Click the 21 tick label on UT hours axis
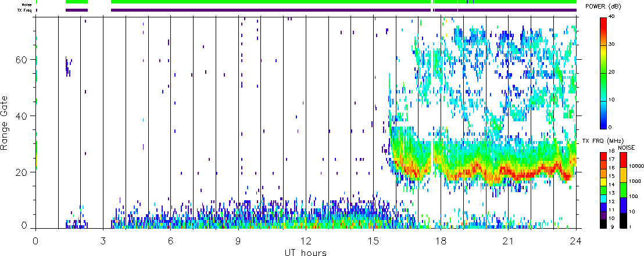Image resolution: width=644 pixels, height=256 pixels. (x=509, y=240)
